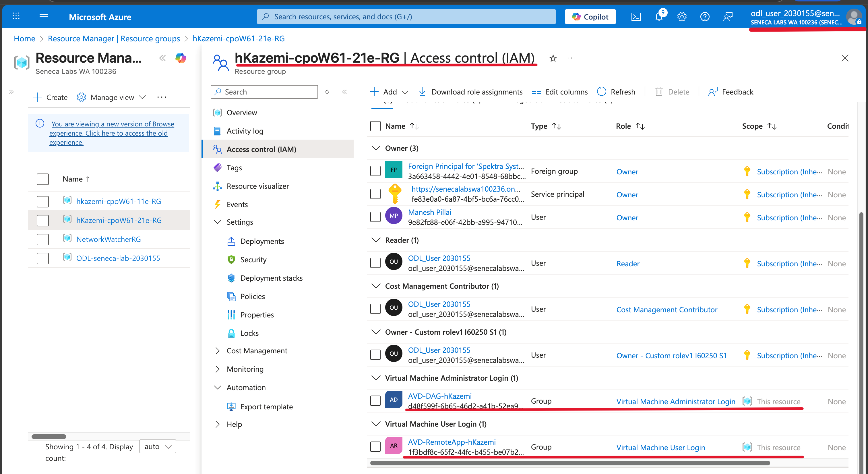Collapse Virtual Machine User Login group
868x474 pixels.
376,424
